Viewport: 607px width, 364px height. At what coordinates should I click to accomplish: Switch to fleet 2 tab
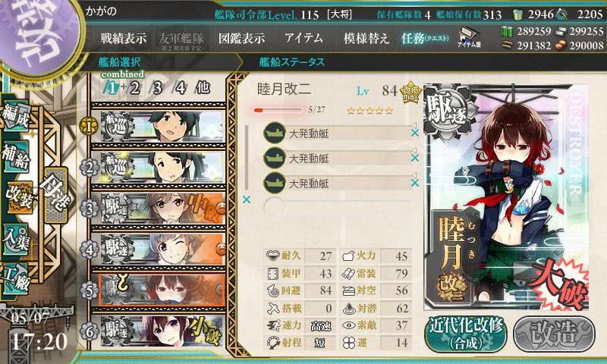135,88
